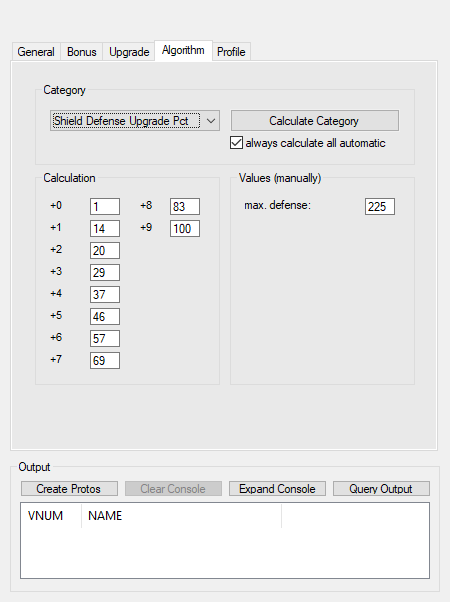The width and height of the screenshot is (450, 602).
Task: Click the +1 field containing 14
Action: pyautogui.click(x=105, y=228)
